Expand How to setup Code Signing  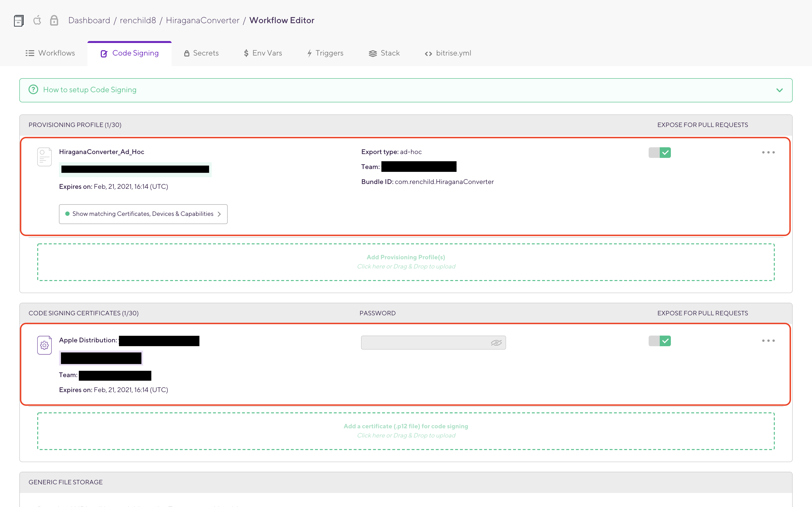[90, 90]
